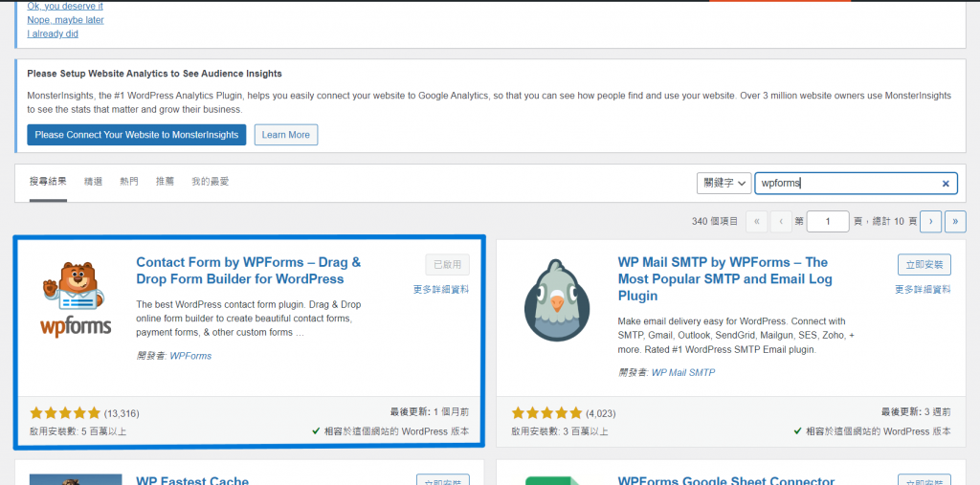Switch to the 精選 tab
This screenshot has width=980, height=485.
[93, 182]
